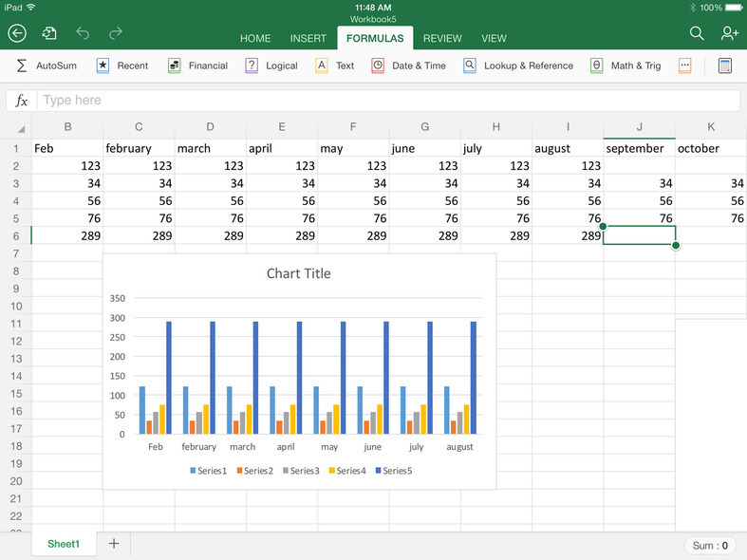Select the Series5 legend swatch
Screen dimensions: 747x560
point(379,471)
